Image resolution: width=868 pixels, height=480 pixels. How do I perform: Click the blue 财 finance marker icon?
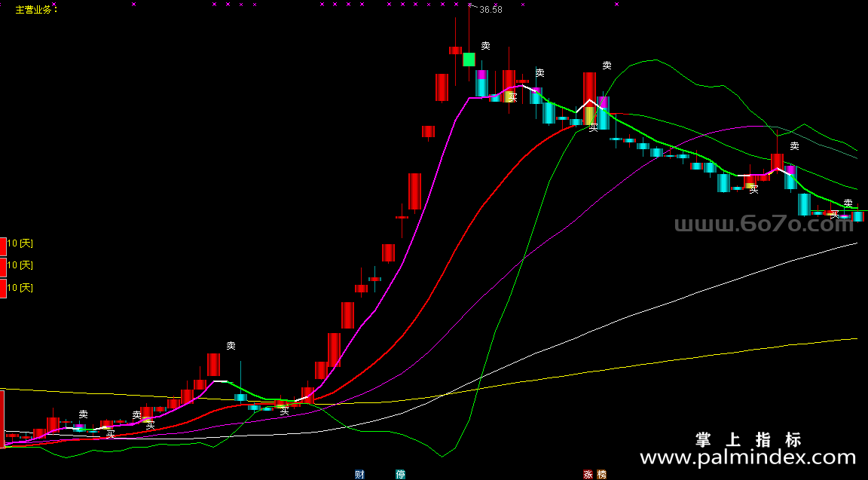point(360,475)
